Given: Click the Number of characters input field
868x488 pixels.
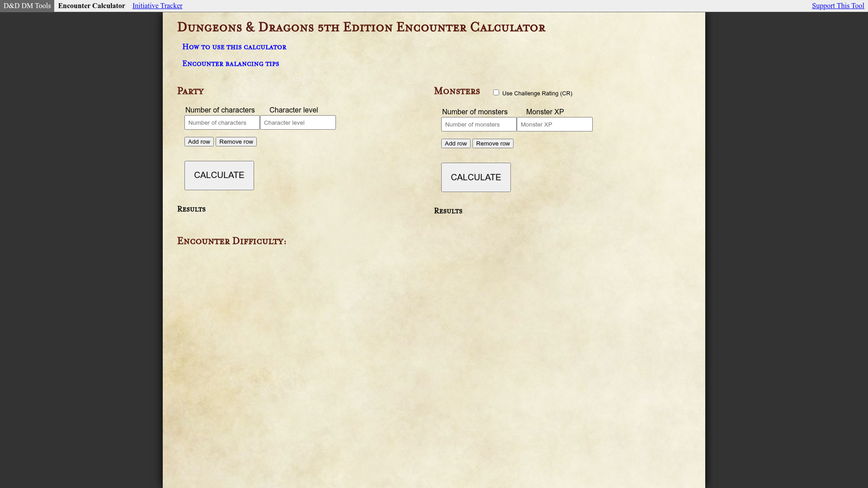Looking at the screenshot, I should tap(222, 122).
